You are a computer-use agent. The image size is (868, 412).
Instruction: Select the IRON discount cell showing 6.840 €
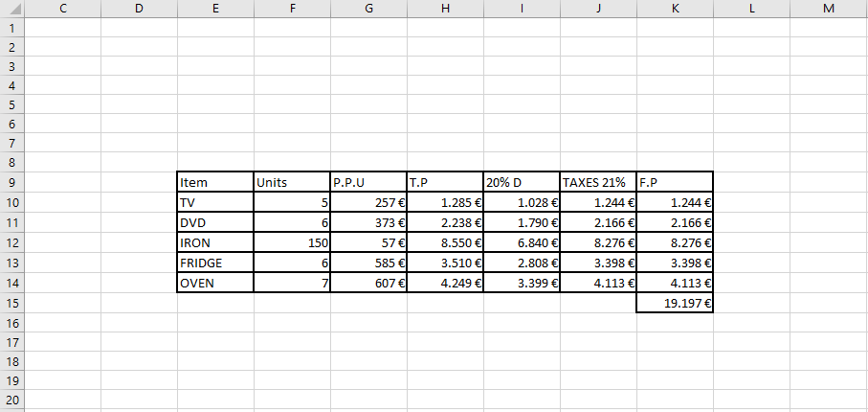click(x=522, y=242)
